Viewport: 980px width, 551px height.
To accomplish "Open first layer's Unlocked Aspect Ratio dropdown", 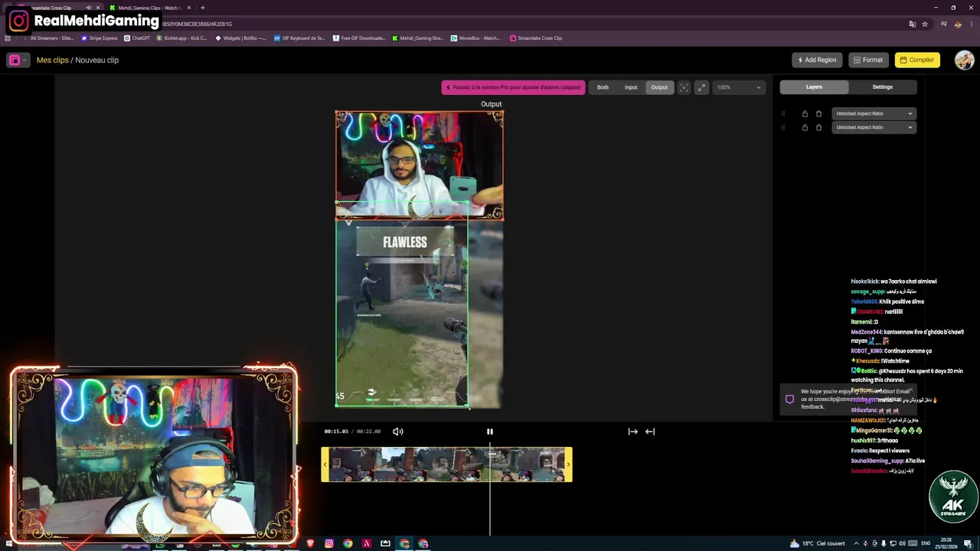I will 874,113.
